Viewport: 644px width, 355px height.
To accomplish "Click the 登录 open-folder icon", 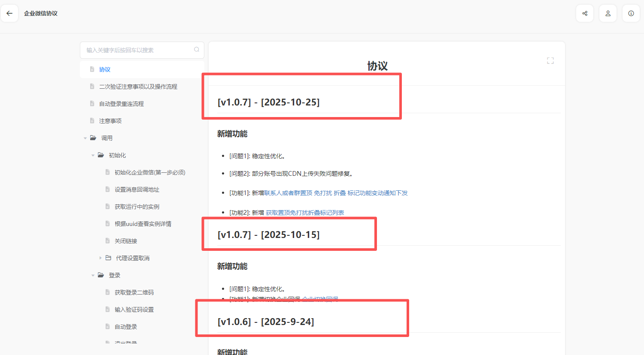I will (101, 275).
